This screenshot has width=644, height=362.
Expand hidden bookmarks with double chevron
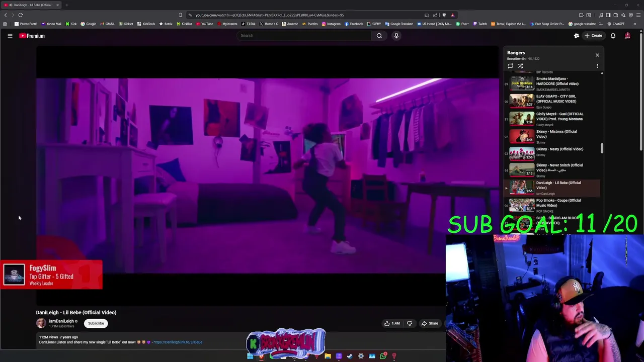pyautogui.click(x=634, y=24)
